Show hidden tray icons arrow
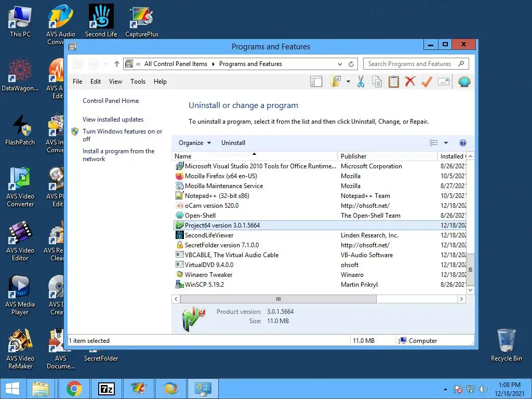 coord(445,389)
